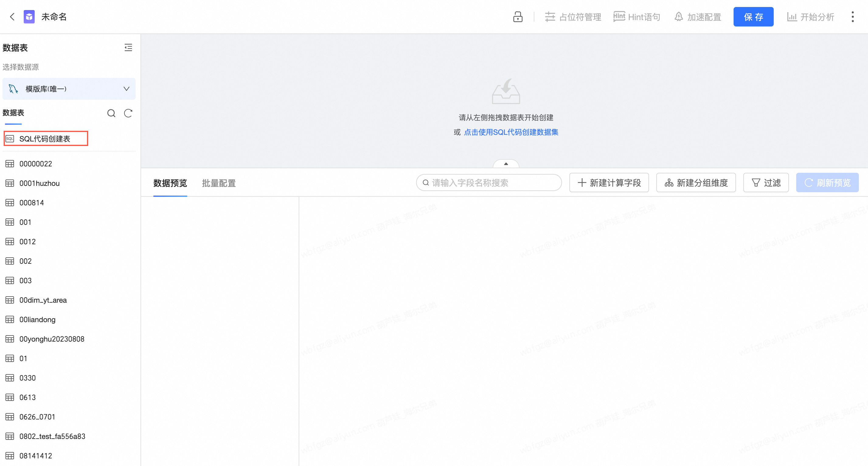The width and height of the screenshot is (868, 466).
Task: Click the 保存 button
Action: [x=753, y=17]
